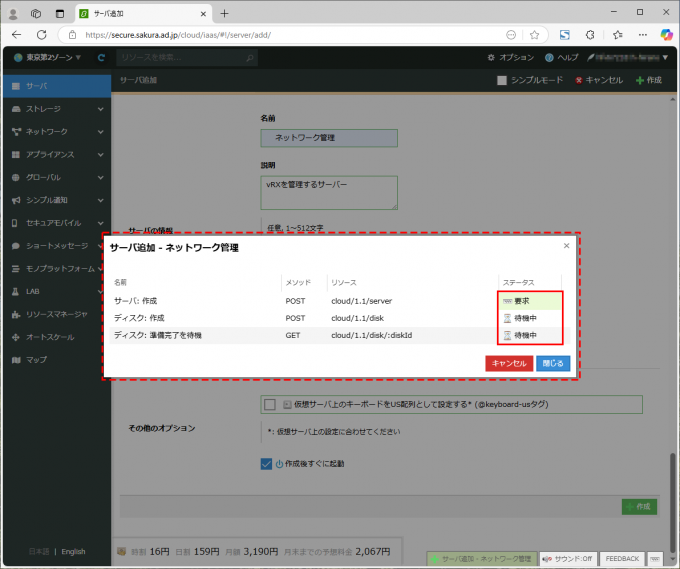Screen dimensions: 680x569
Task: Select the サーバ: 作成 row
Action: (x=338, y=301)
